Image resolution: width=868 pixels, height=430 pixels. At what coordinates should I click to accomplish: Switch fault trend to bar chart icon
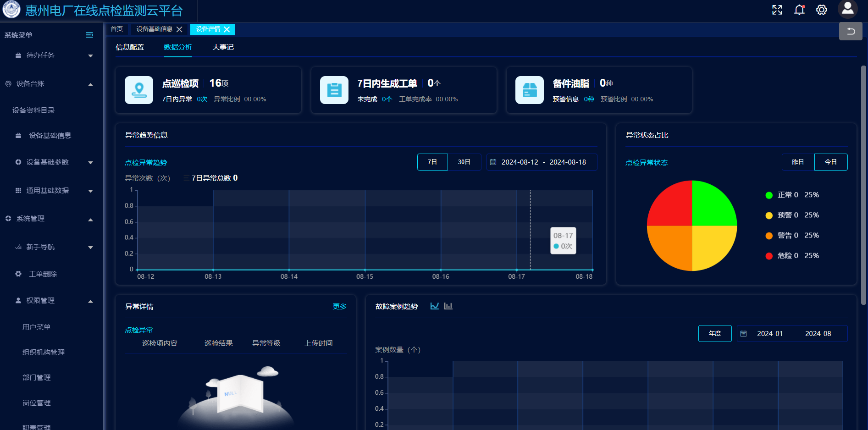448,306
